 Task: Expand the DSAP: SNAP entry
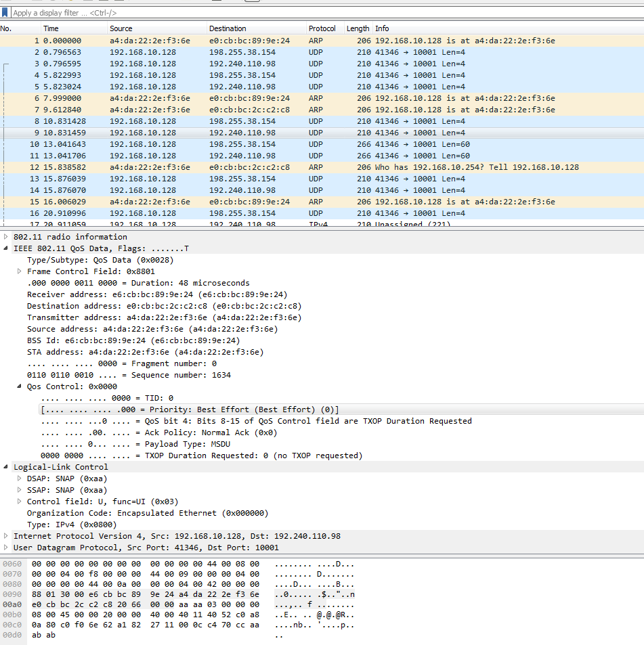pos(20,479)
